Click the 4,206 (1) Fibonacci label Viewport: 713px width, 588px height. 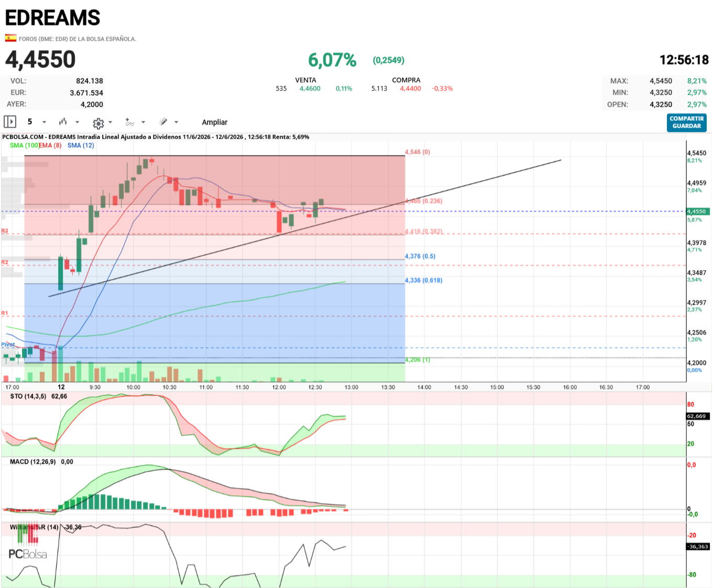(x=418, y=360)
